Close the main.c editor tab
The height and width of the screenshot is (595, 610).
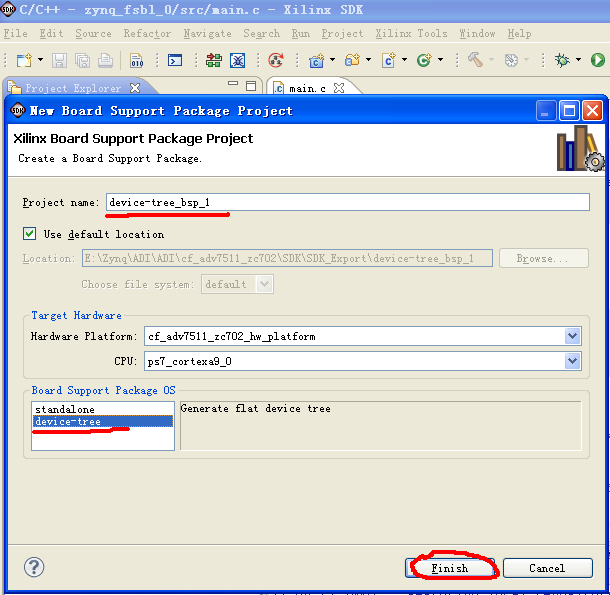[339, 88]
